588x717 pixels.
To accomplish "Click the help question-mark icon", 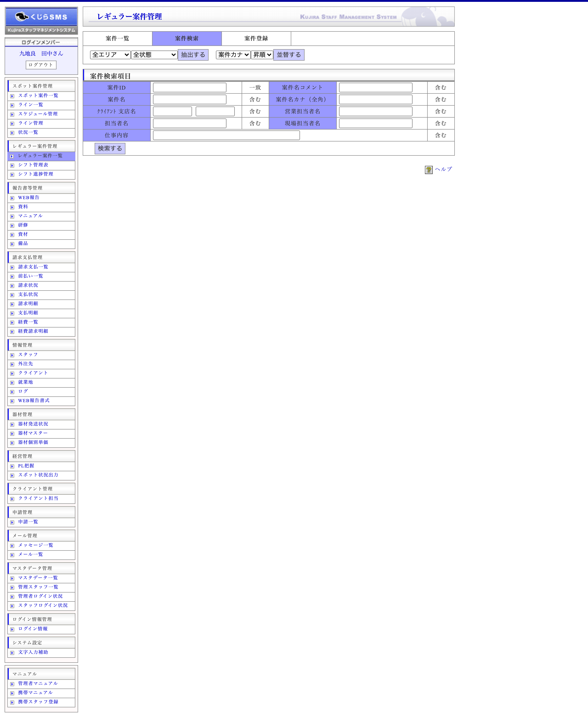I will click(x=428, y=170).
